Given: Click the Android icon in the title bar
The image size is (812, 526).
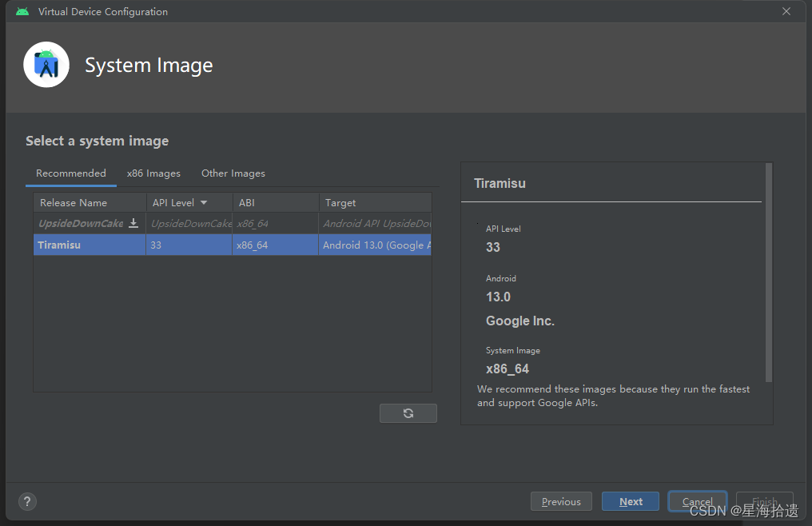Looking at the screenshot, I should (22, 11).
